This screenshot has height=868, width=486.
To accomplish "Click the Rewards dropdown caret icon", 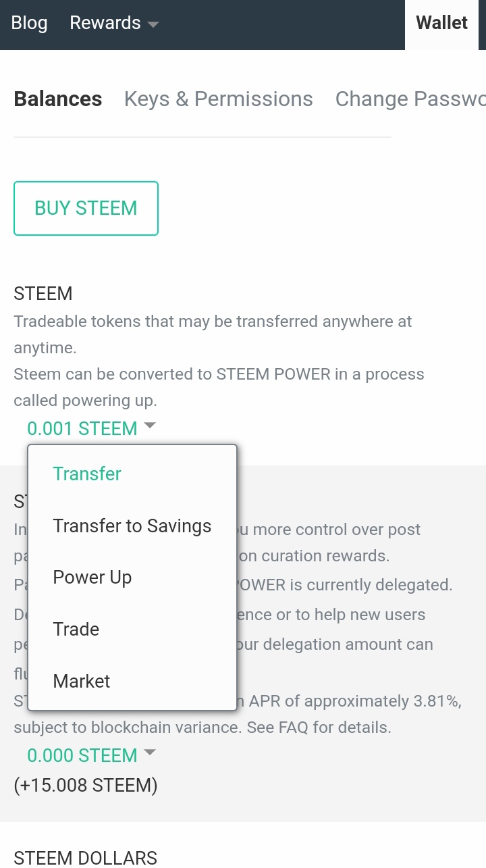I will pyautogui.click(x=153, y=24).
